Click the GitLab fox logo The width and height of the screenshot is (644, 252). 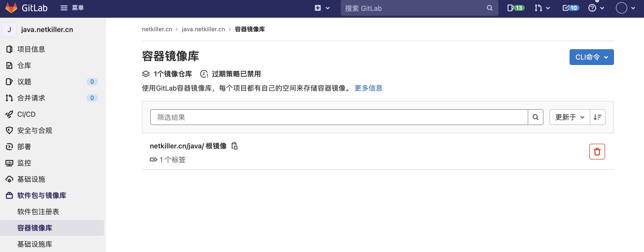pyautogui.click(x=11, y=8)
